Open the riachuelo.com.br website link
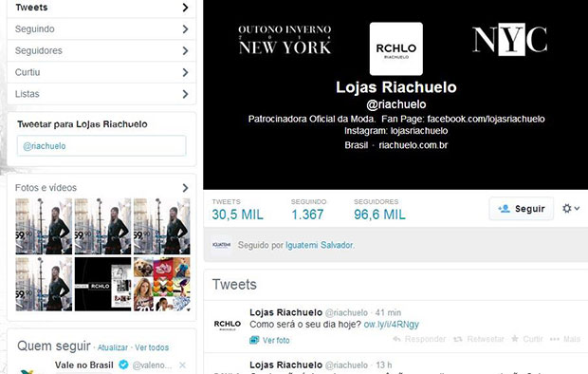The width and height of the screenshot is (588, 374). tap(413, 145)
